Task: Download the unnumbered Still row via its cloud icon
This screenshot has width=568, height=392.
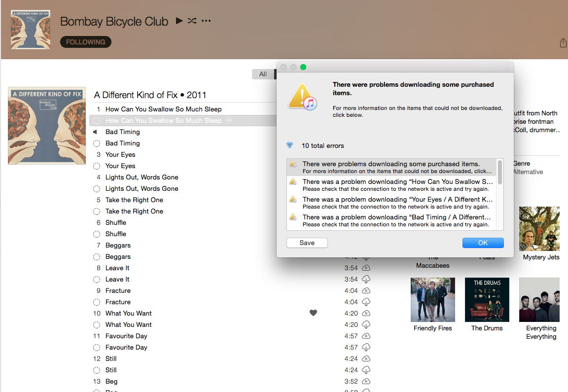Action: point(366,370)
